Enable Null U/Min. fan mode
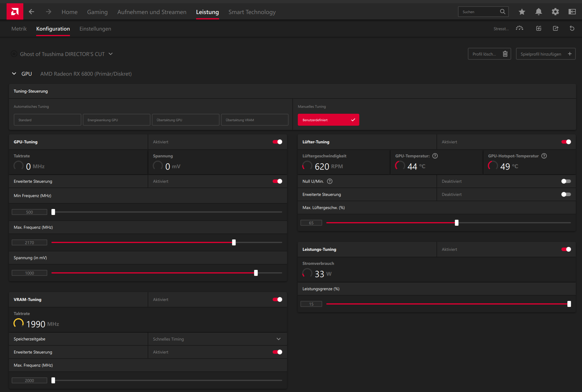 click(x=566, y=181)
